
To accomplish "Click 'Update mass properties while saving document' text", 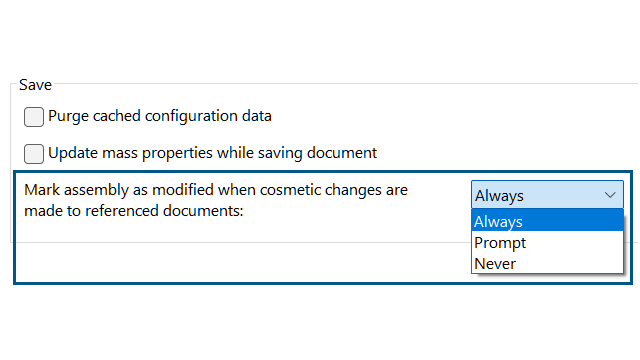I will [x=212, y=153].
